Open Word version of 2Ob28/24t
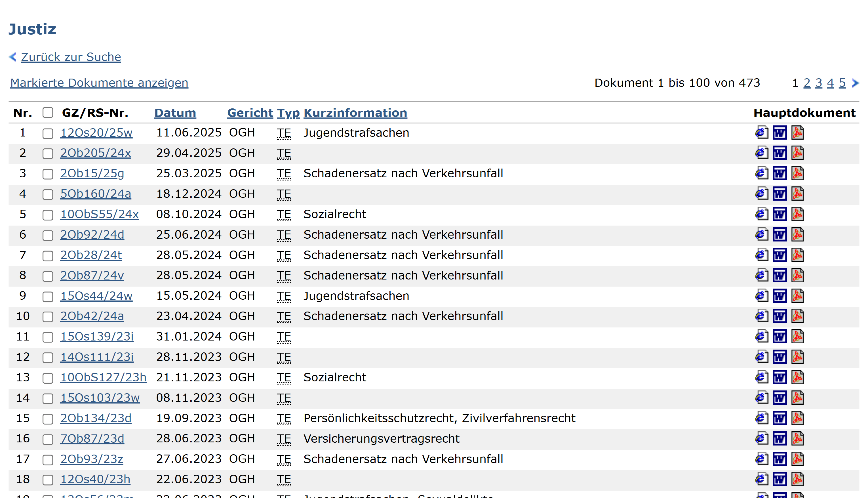This screenshot has height=498, width=868. pos(779,255)
